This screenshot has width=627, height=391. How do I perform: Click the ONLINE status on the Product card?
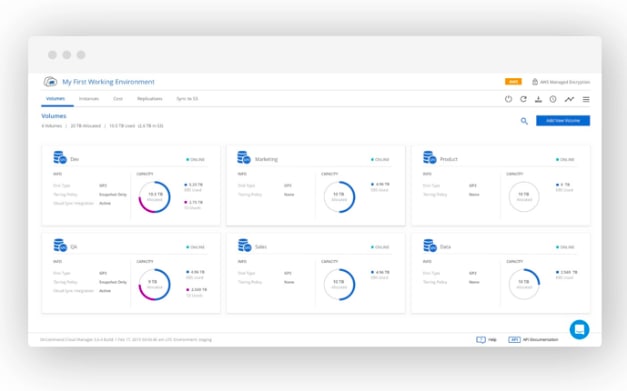pos(565,160)
